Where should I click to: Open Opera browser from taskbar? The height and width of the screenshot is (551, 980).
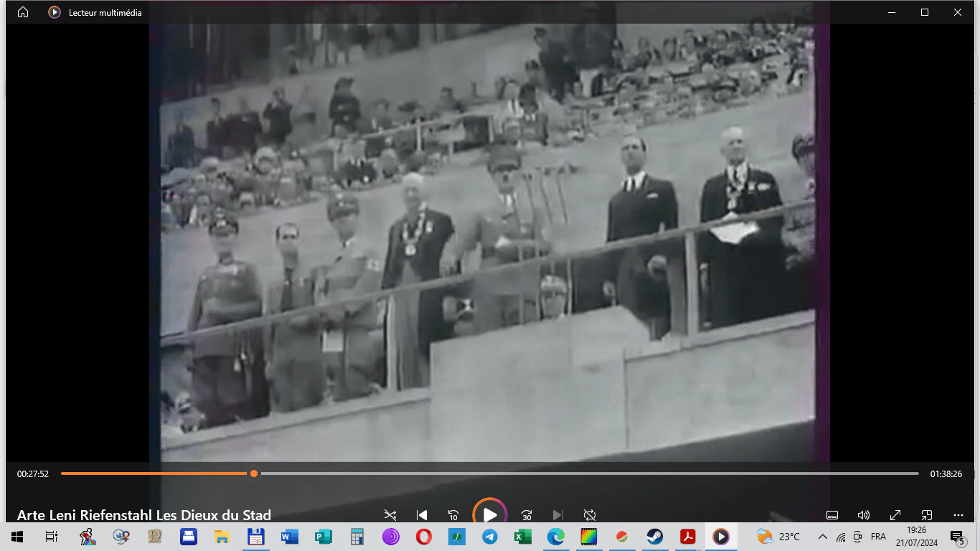coord(423,536)
